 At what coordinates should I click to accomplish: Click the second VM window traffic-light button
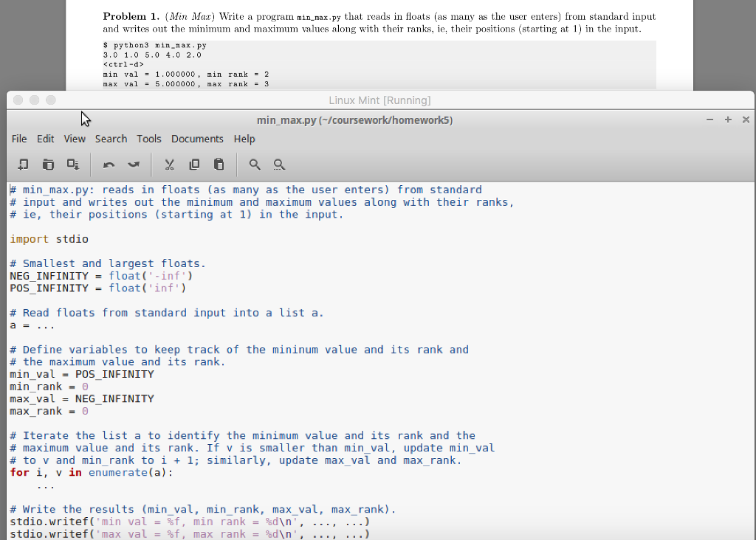[x=34, y=100]
